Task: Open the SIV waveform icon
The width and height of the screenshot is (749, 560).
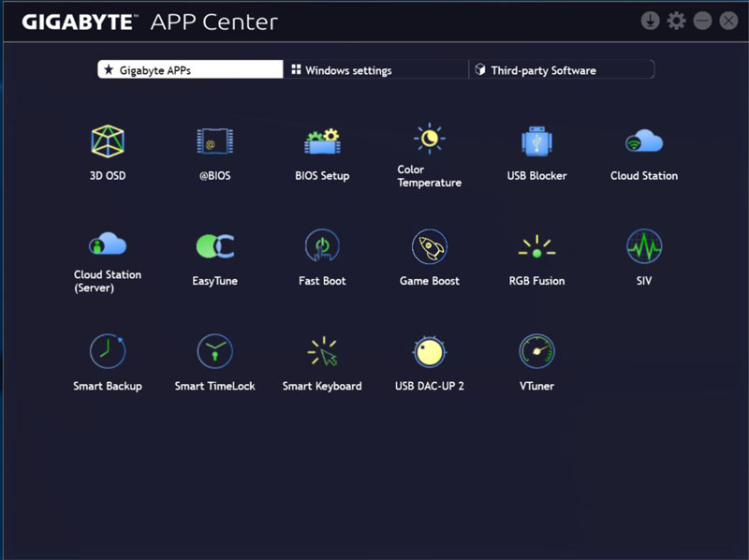Action: coord(644,246)
